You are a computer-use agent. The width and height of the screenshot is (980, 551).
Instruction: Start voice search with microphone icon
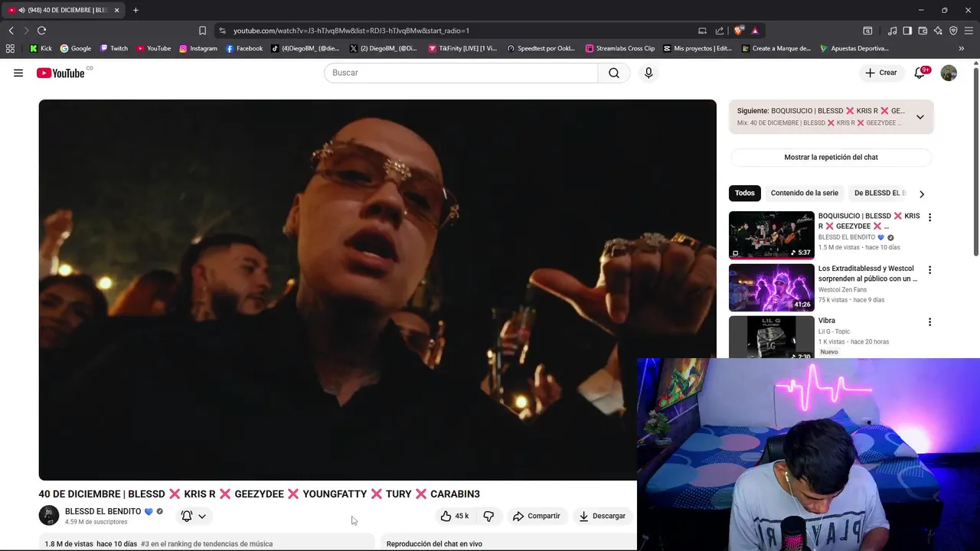point(648,73)
